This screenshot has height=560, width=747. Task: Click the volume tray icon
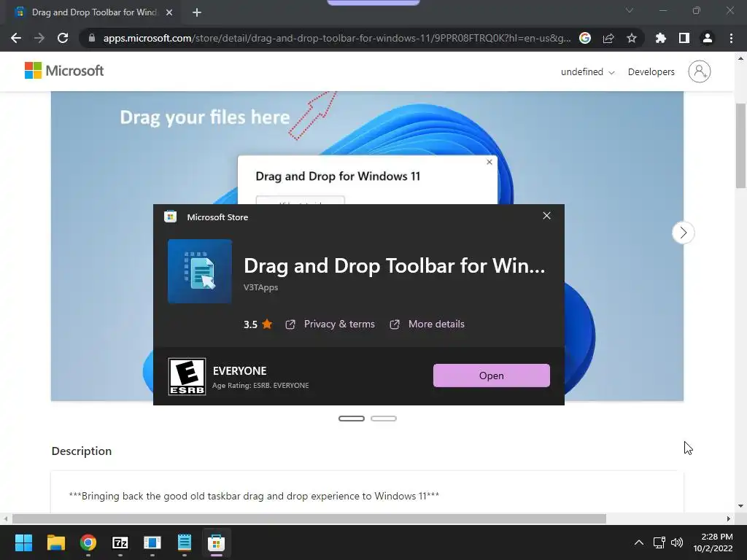pos(676,542)
